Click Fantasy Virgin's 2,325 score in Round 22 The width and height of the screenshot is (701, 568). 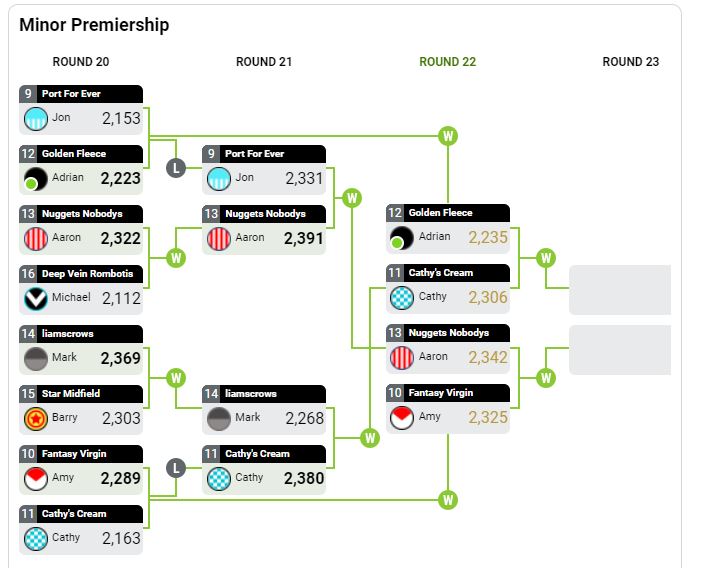(488, 417)
